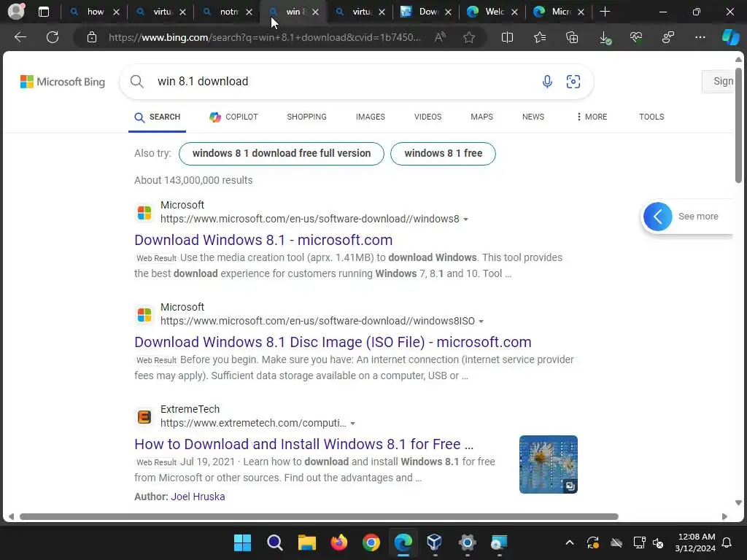
Task: Open a new tab with the plus icon
Action: [605, 12]
